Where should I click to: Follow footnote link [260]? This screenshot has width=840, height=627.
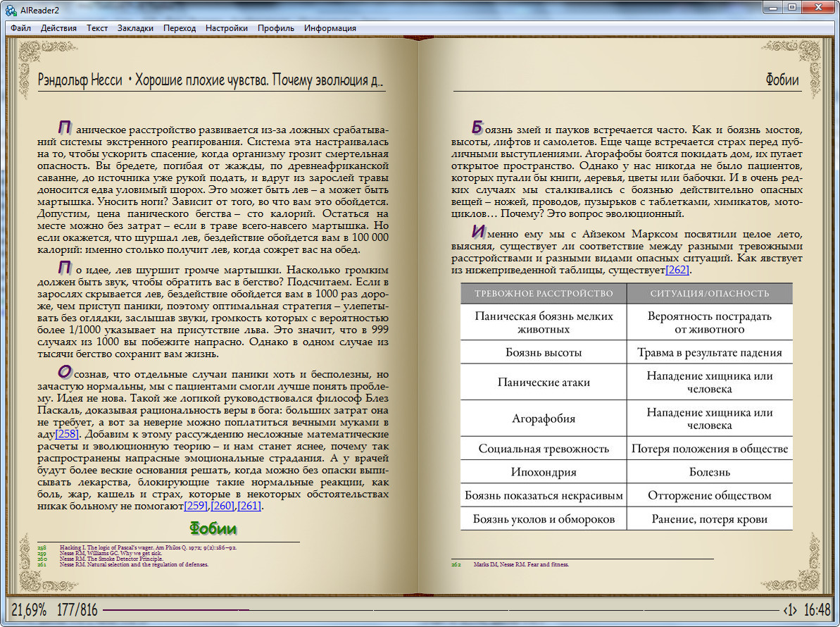222,506
